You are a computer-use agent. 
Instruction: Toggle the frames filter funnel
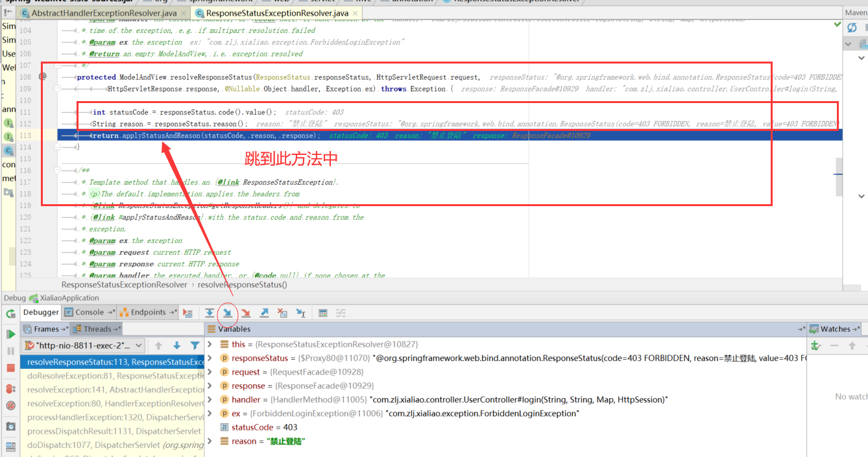click(195, 346)
